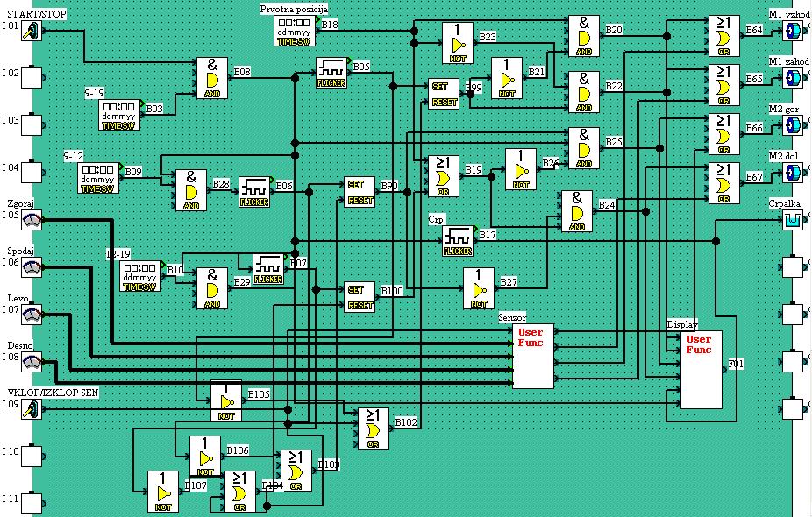Image resolution: width=812 pixels, height=517 pixels.
Task: Select the B06 flicker block
Action: click(x=254, y=192)
